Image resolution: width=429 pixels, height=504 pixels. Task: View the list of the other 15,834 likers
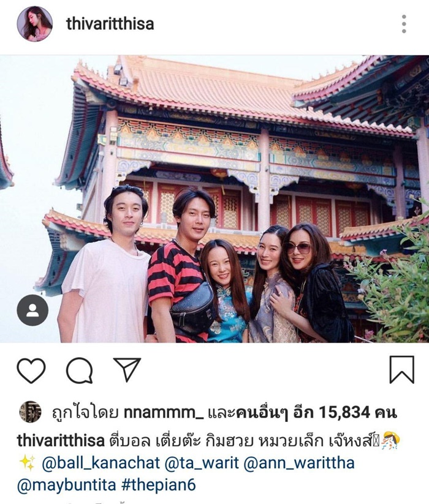pyautogui.click(x=316, y=412)
